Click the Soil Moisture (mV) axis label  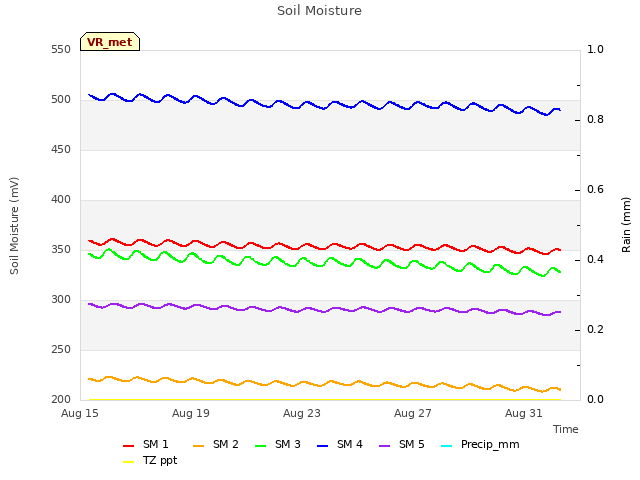(x=14, y=225)
